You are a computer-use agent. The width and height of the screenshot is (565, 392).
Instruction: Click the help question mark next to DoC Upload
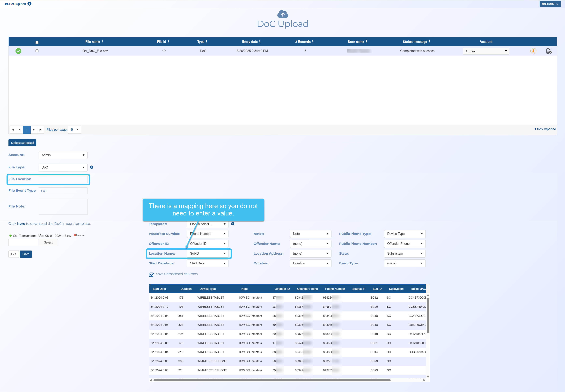29,4
